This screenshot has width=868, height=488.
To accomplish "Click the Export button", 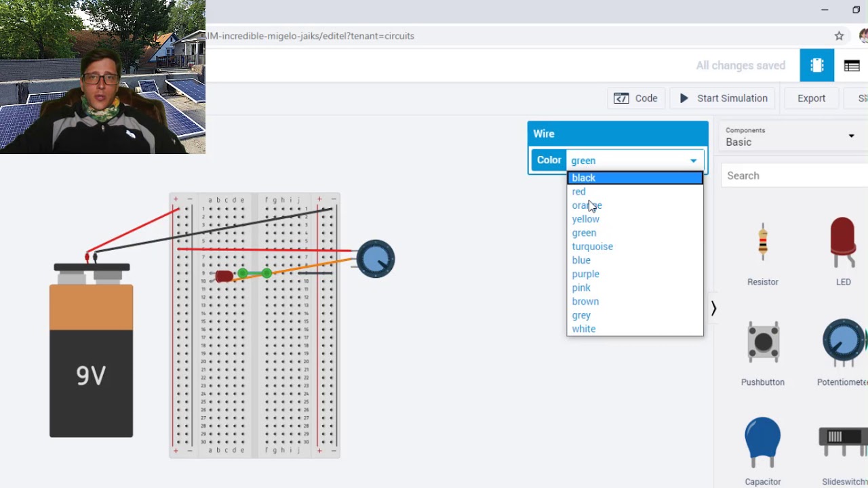I will (811, 98).
